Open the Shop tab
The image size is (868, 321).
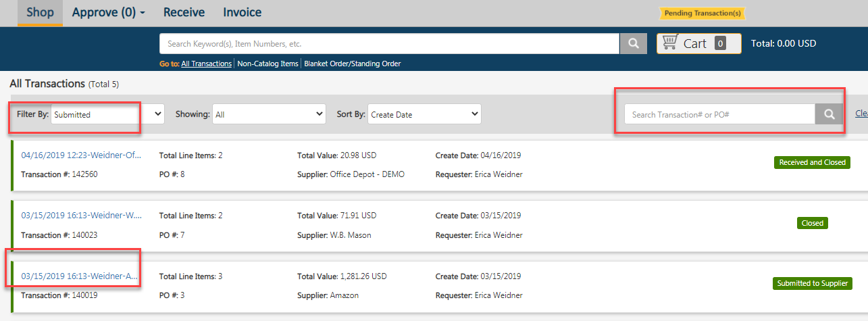(41, 12)
